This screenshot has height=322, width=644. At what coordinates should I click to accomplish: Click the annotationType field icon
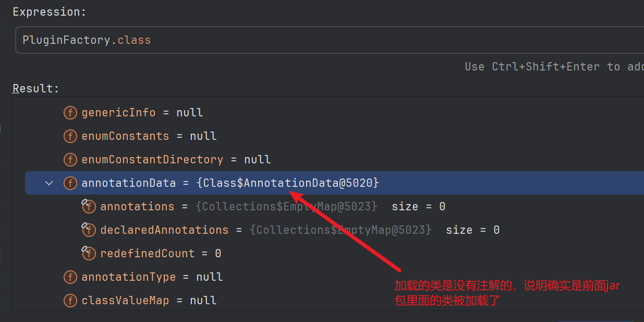click(x=70, y=277)
